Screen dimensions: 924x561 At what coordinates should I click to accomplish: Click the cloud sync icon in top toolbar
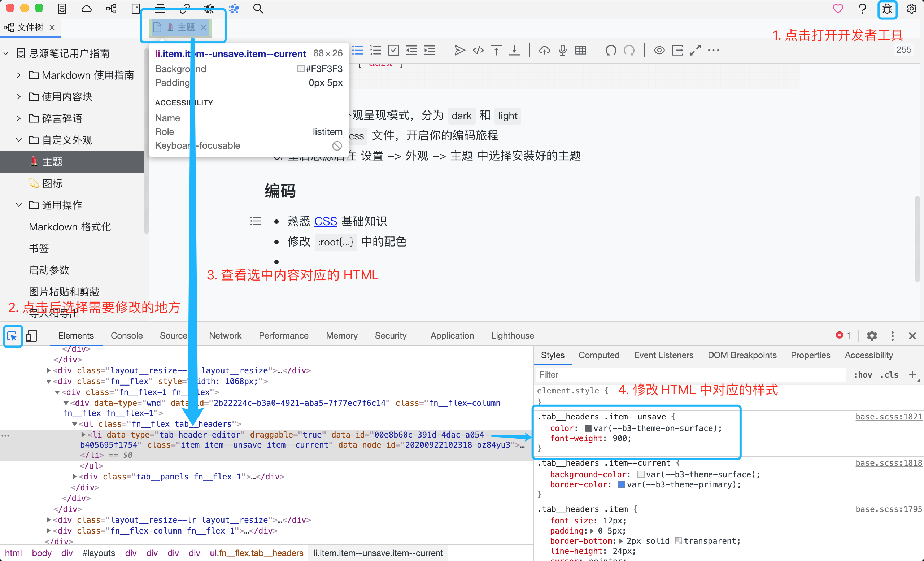pos(86,8)
